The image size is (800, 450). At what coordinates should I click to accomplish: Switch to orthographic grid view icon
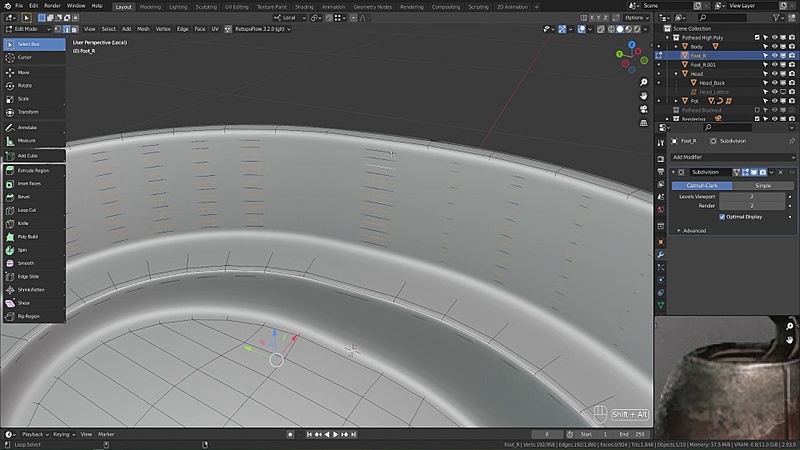coord(643,123)
